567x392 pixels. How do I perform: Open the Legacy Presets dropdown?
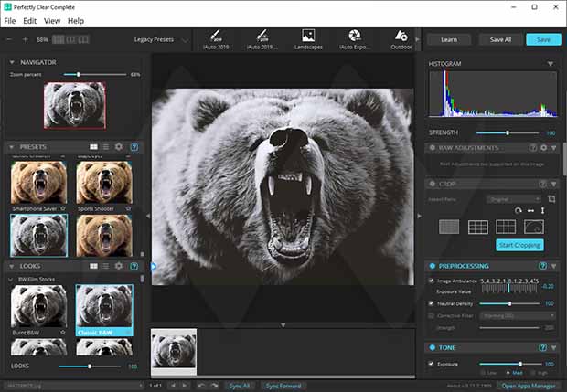tap(161, 40)
